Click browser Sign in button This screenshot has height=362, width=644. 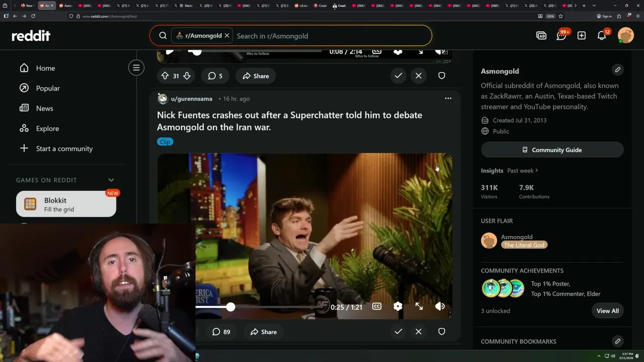click(x=604, y=16)
